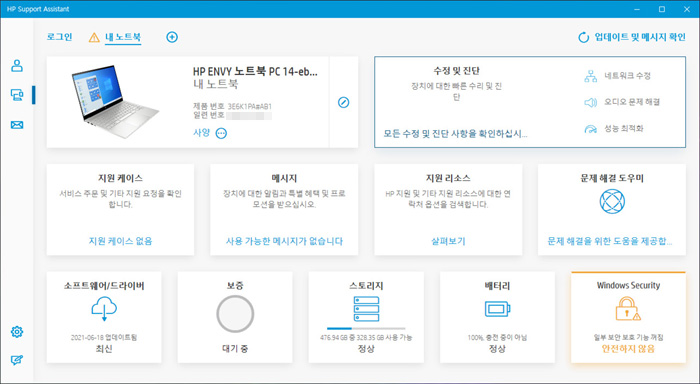The width and height of the screenshot is (700, 384).
Task: Click 2021-06-18 업데이트됨 text
Action: point(104,338)
